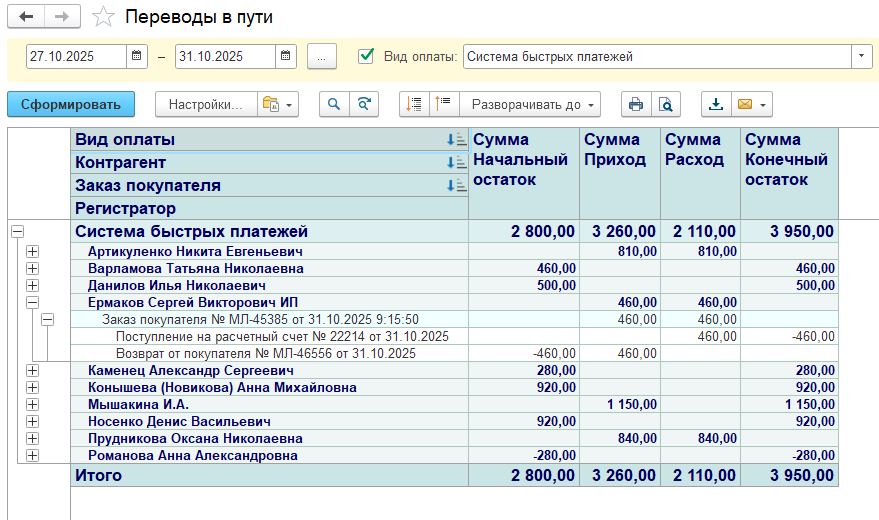Click the print icon

635,104
